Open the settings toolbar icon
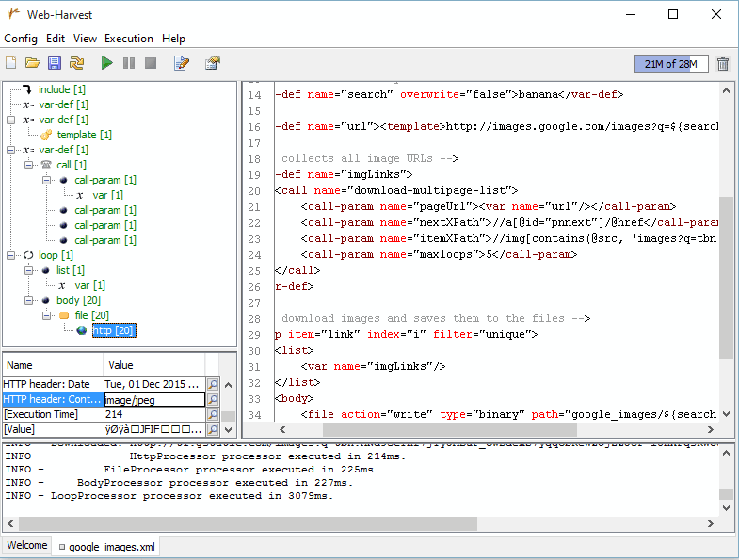 coord(213,63)
